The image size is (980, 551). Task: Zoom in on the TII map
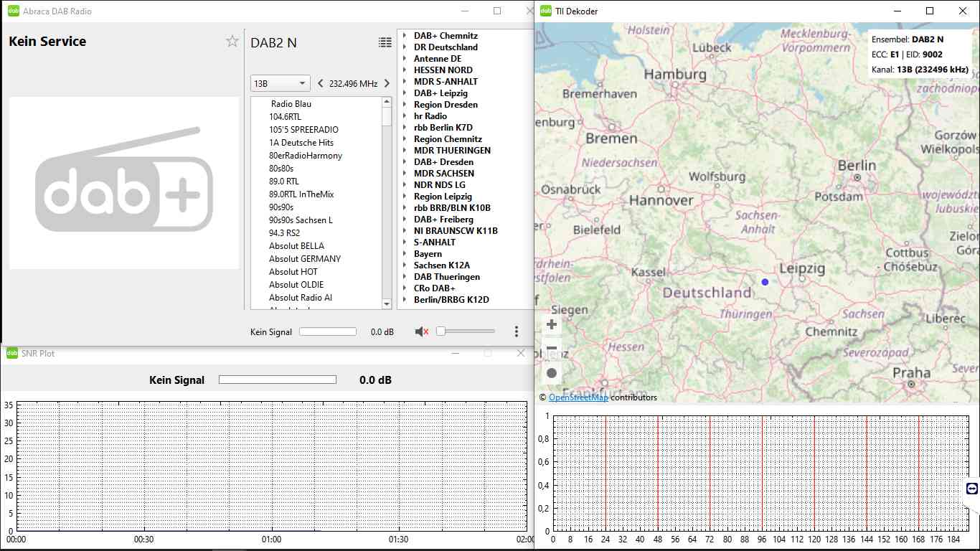552,324
